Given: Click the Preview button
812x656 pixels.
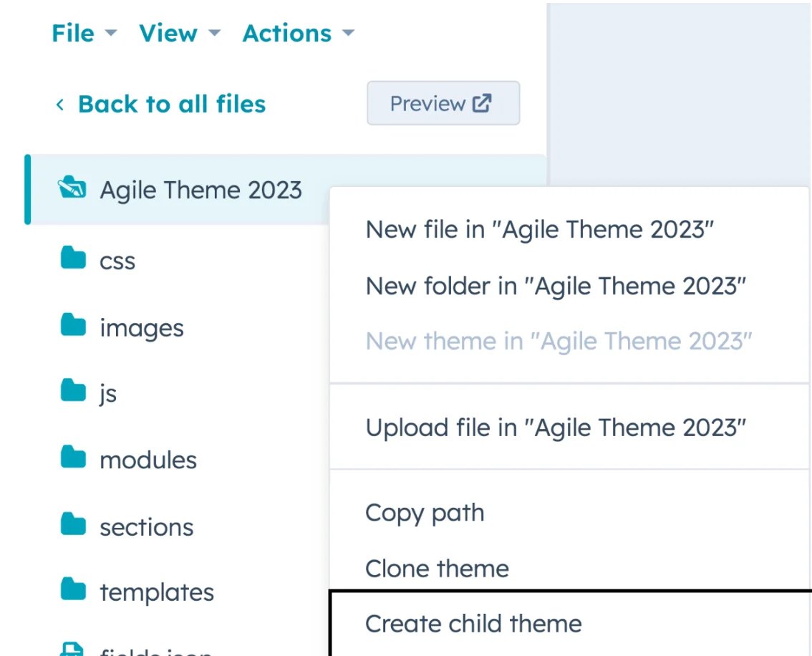Looking at the screenshot, I should point(443,103).
